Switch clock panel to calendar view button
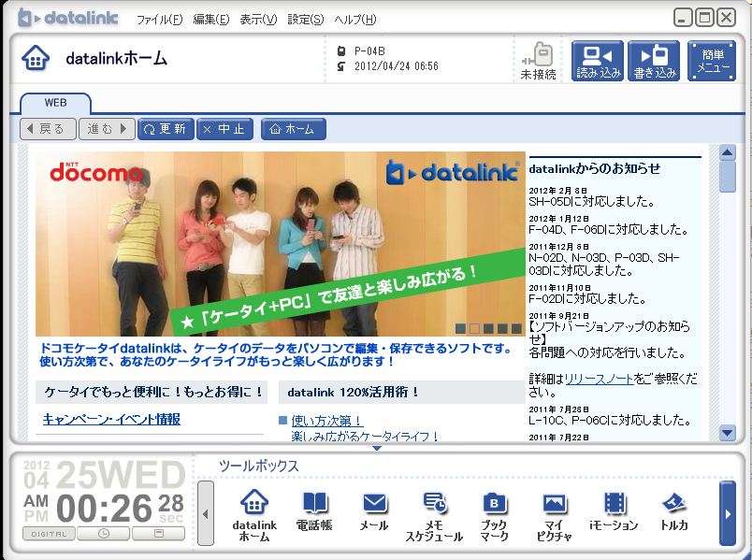This screenshot has height=560, width=752. point(159,534)
